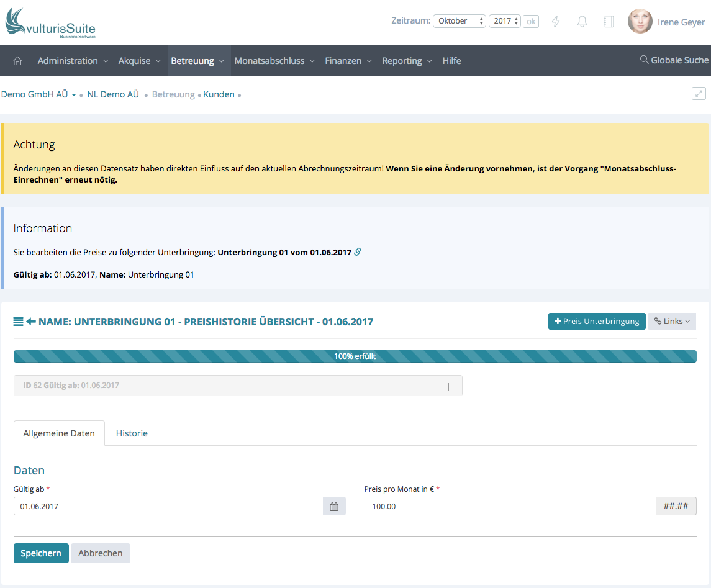
Task: Click the Speichern button
Action: coord(41,553)
